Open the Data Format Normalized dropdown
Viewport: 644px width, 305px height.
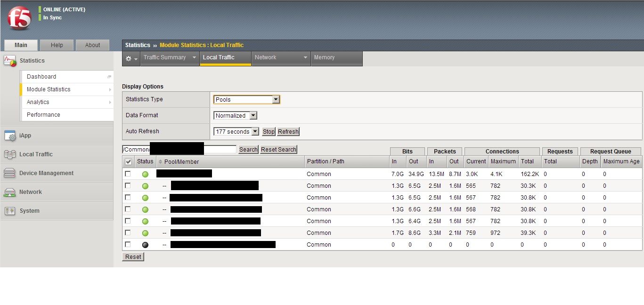236,115
